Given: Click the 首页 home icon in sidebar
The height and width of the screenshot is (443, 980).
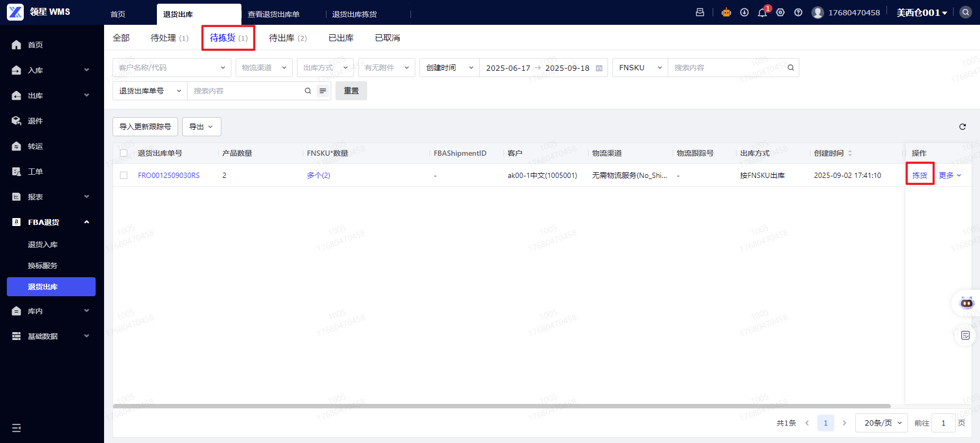Looking at the screenshot, I should click(x=16, y=45).
